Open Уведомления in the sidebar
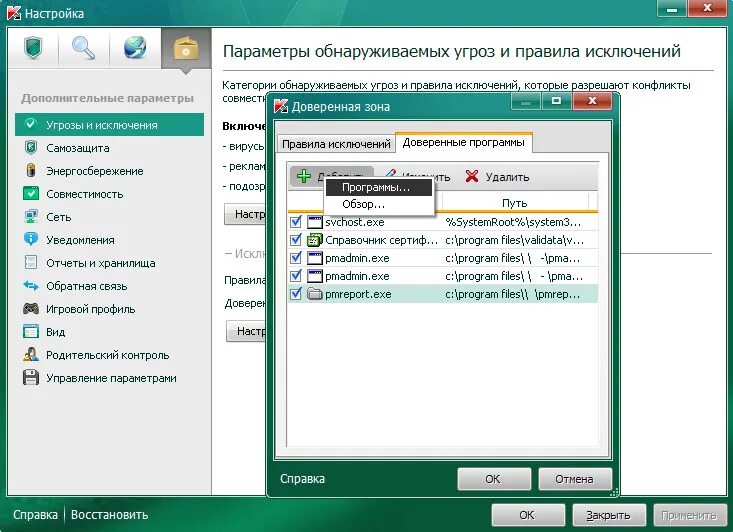 [x=109, y=239]
